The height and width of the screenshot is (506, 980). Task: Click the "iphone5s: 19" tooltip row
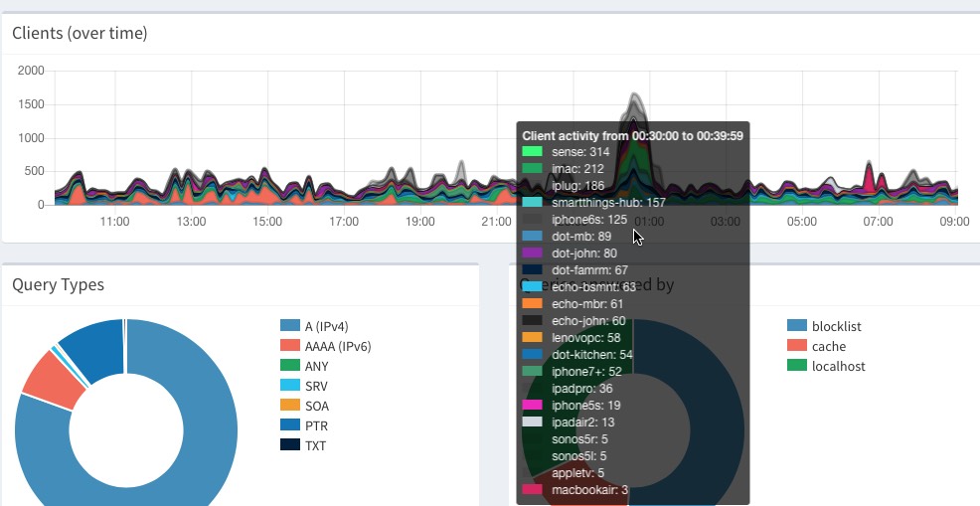click(572, 406)
